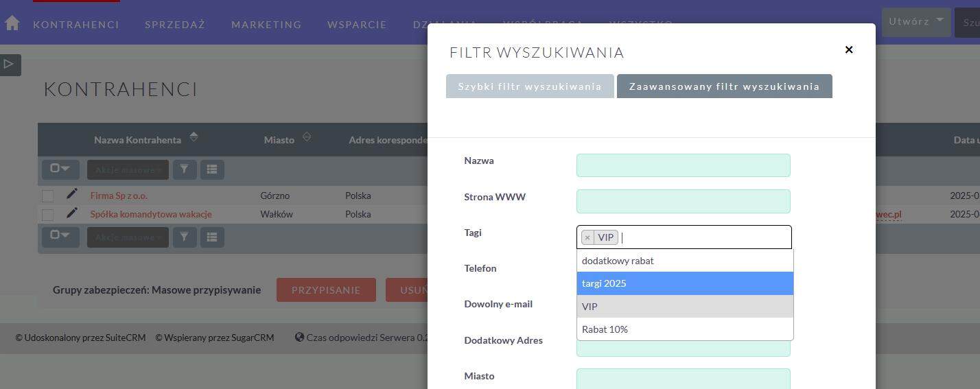
Task: Click into the Nazwa filter field
Action: [684, 165]
